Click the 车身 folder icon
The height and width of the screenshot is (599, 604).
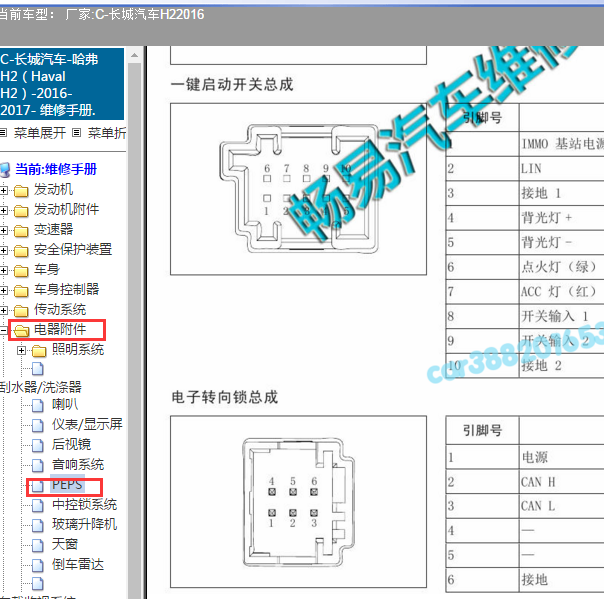pyautogui.click(x=21, y=271)
